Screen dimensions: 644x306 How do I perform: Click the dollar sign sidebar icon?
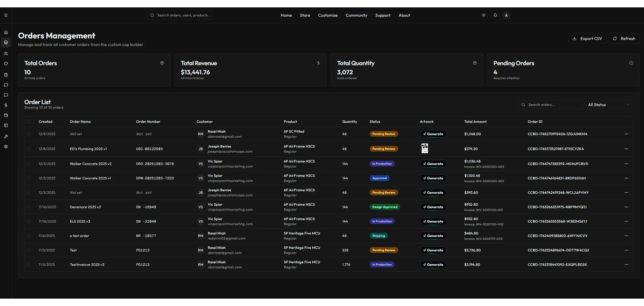click(x=6, y=105)
